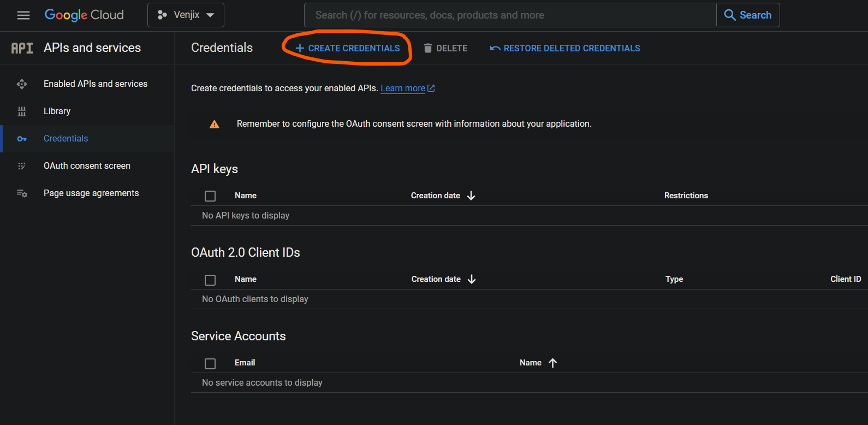Sort API keys by Creation date arrow
Screen dimensions: 868x425
coord(471,196)
